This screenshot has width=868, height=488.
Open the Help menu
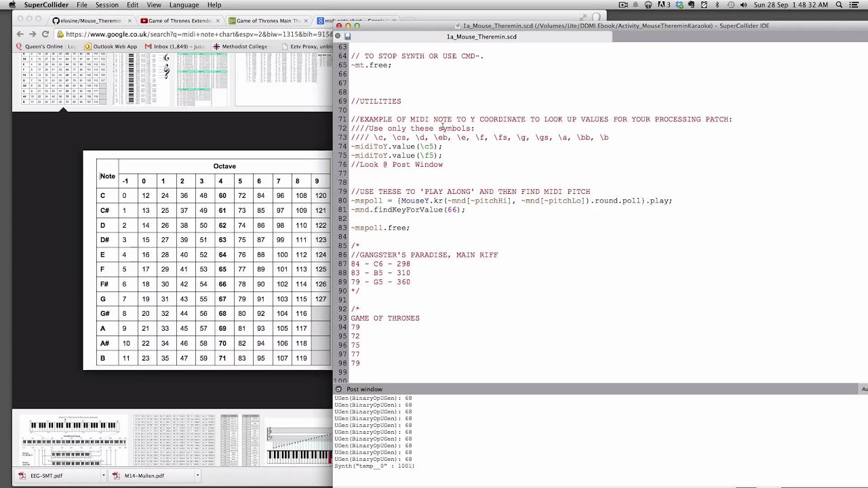(214, 5)
